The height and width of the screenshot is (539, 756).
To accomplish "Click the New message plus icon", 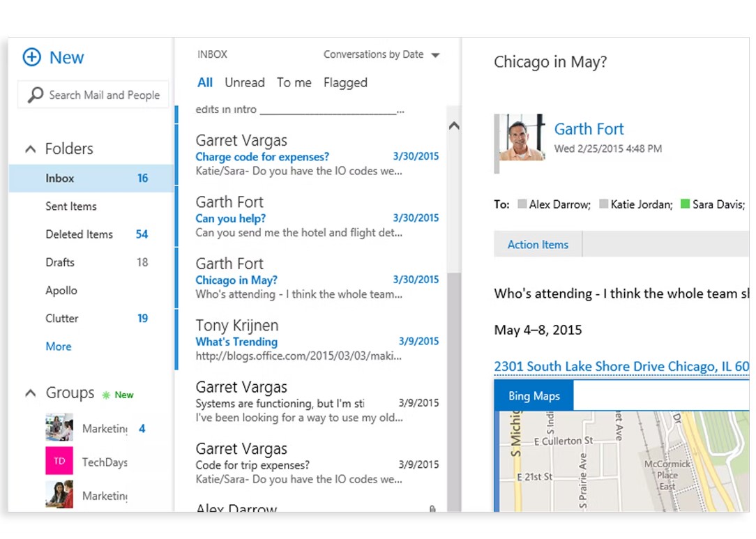I will (32, 57).
